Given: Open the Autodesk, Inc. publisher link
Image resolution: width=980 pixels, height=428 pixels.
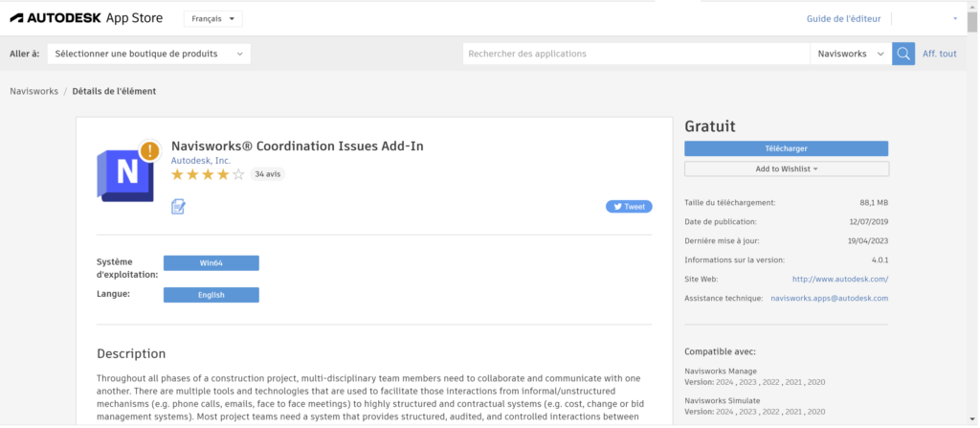Looking at the screenshot, I should [x=200, y=160].
